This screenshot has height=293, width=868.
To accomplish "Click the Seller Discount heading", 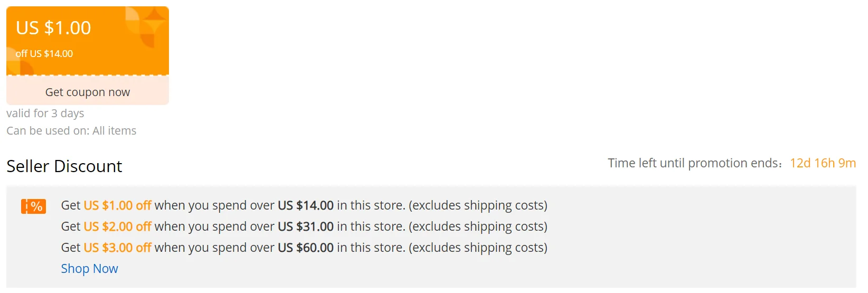I will 64,166.
